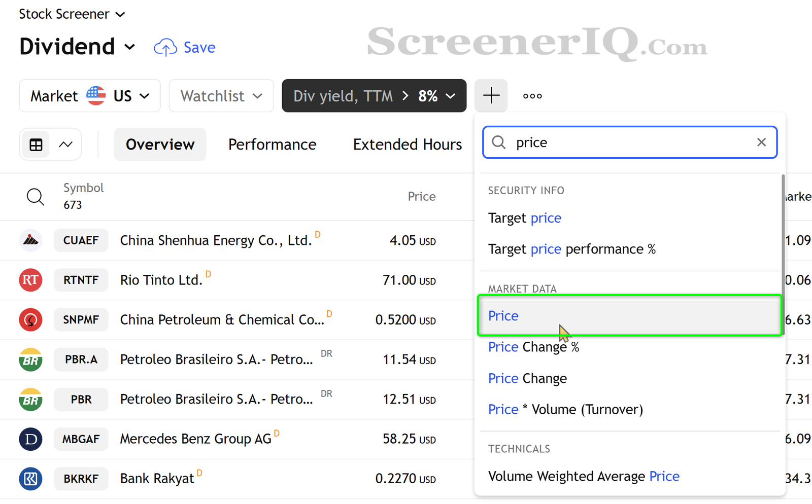Click the plus add filter button
Image resolution: width=812 pixels, height=504 pixels.
click(x=491, y=95)
